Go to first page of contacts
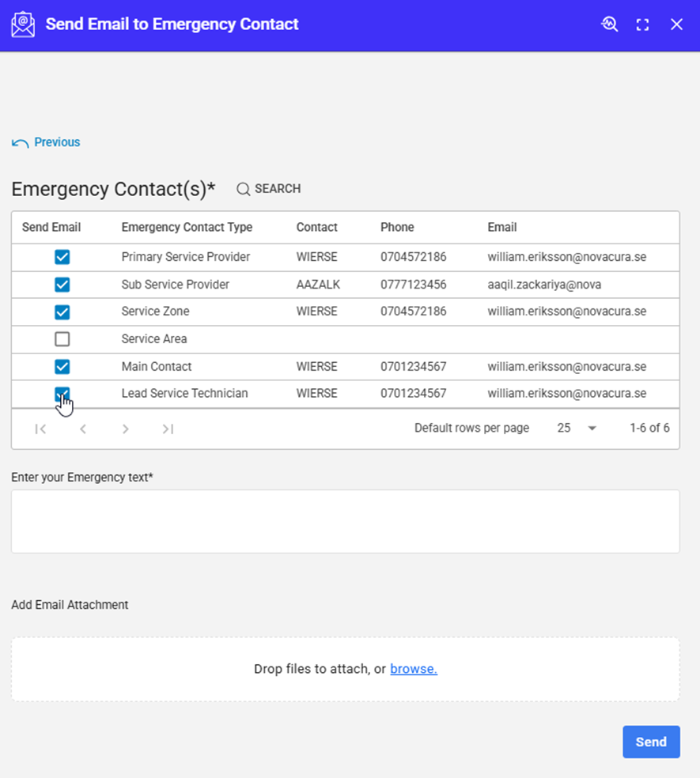Image resolution: width=700 pixels, height=778 pixels. (40, 429)
